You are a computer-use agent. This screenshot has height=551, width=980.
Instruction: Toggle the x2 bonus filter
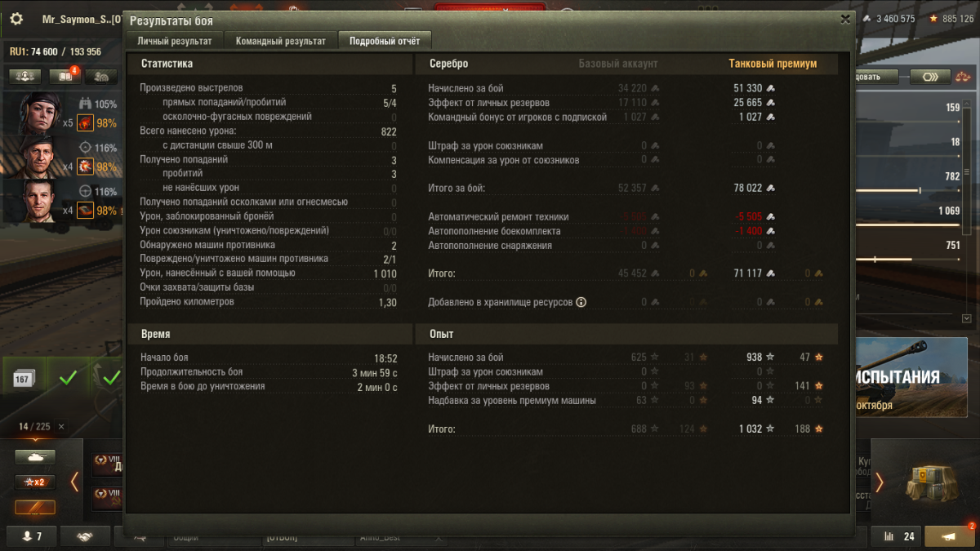click(35, 482)
